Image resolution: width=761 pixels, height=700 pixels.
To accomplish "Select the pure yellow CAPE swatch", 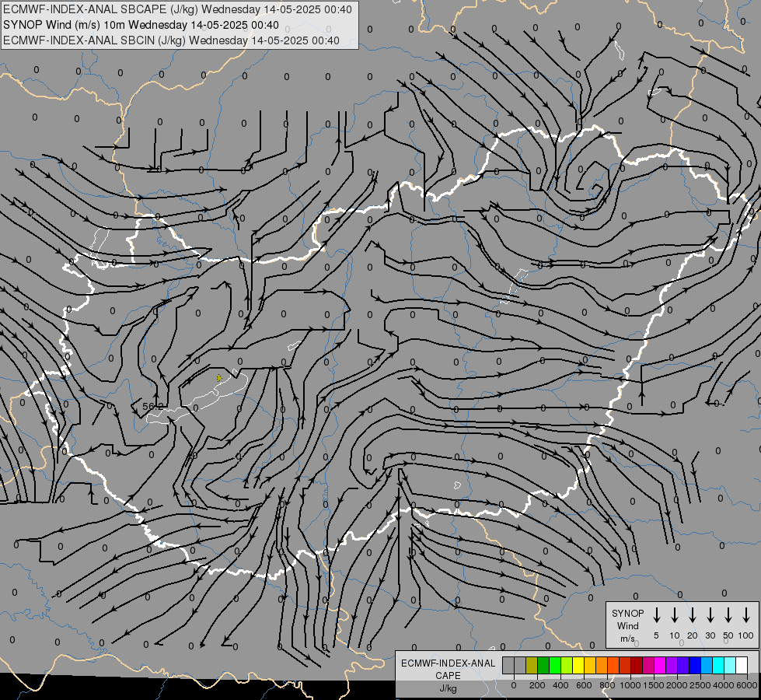I will [578, 665].
